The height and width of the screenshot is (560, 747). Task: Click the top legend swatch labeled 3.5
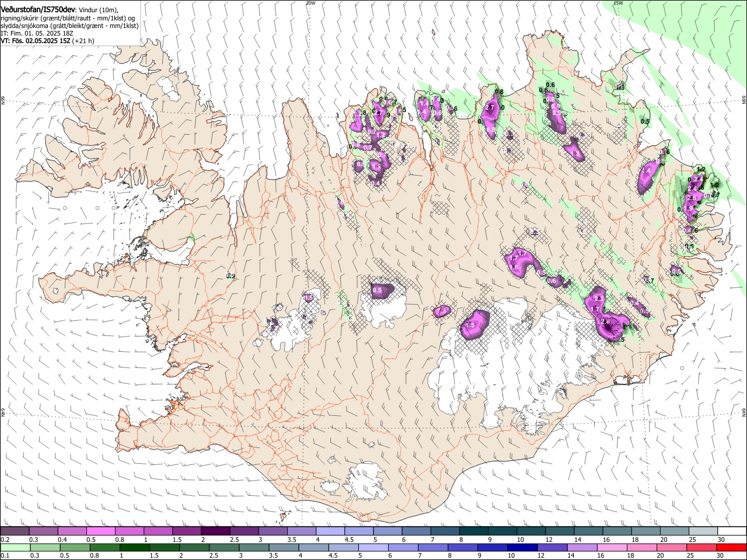point(301,531)
